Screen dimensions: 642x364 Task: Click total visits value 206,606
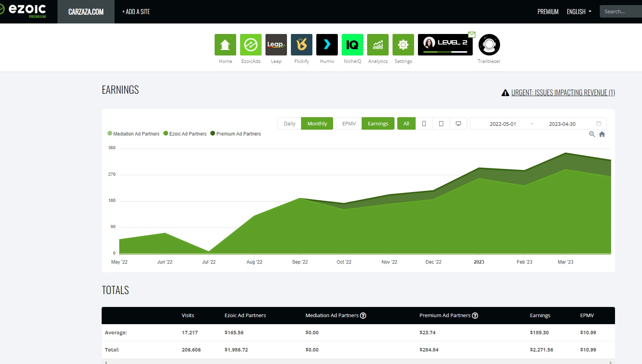(191, 350)
